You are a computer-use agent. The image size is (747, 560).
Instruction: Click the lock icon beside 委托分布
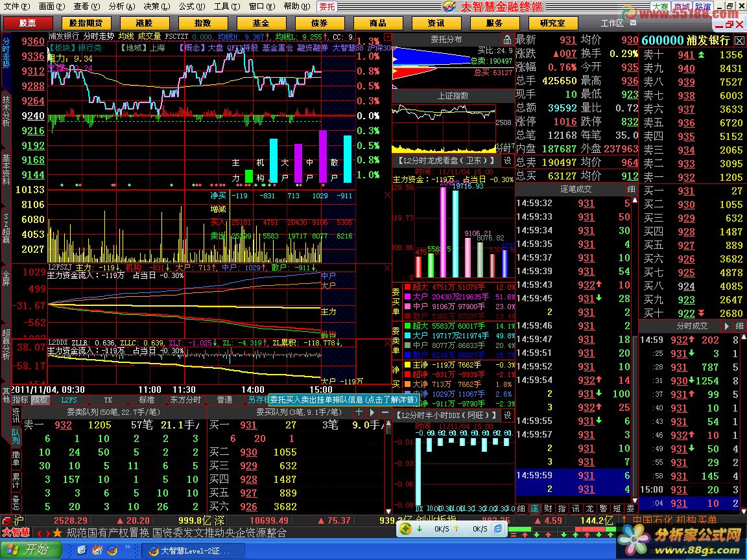(507, 40)
